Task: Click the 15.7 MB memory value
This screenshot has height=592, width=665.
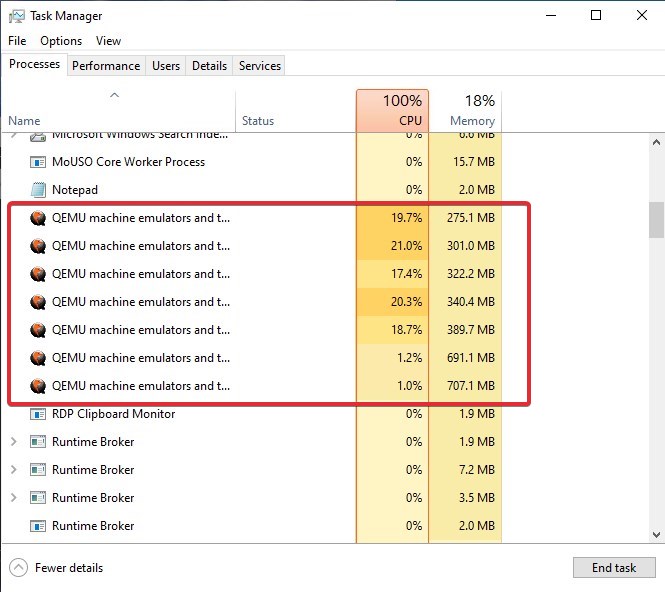Action: (474, 162)
